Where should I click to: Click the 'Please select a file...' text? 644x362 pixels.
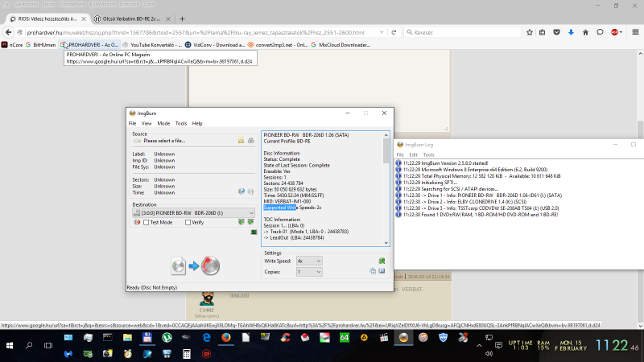(164, 140)
